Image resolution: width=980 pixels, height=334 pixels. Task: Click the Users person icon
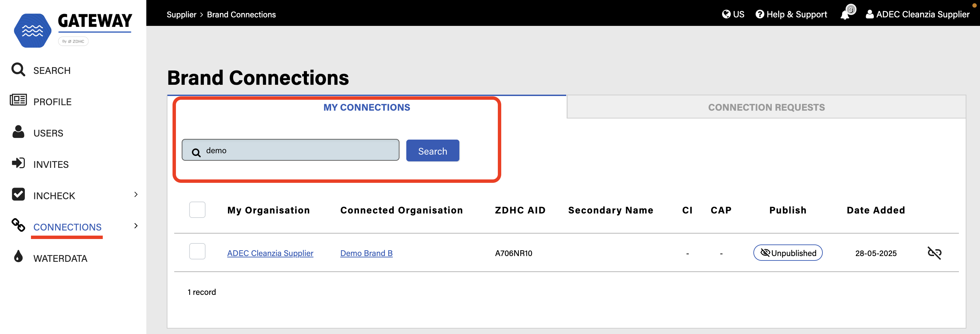click(x=18, y=132)
